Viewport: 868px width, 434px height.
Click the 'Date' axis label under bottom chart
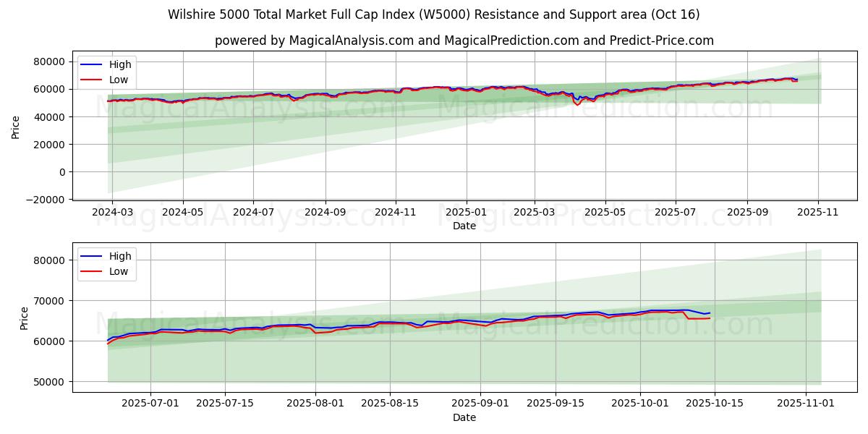pyautogui.click(x=464, y=417)
